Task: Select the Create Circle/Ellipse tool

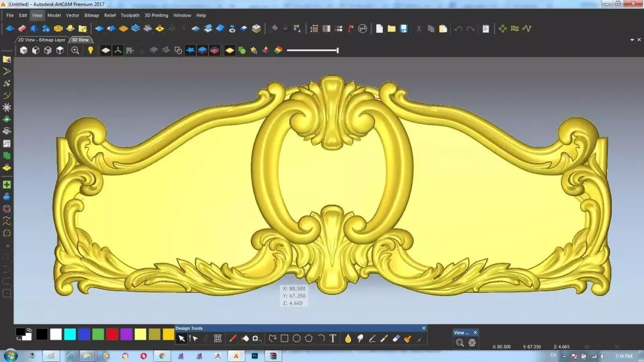Action: click(296, 338)
